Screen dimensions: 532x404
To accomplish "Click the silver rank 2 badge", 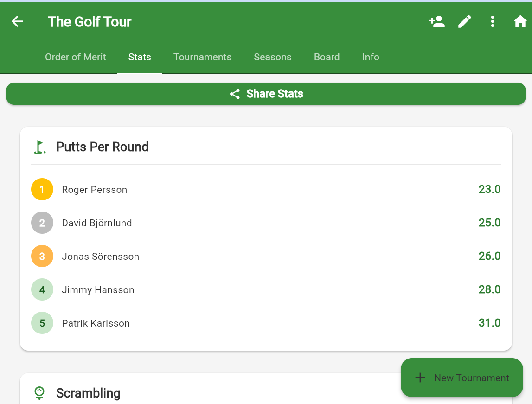I will pyautogui.click(x=42, y=223).
